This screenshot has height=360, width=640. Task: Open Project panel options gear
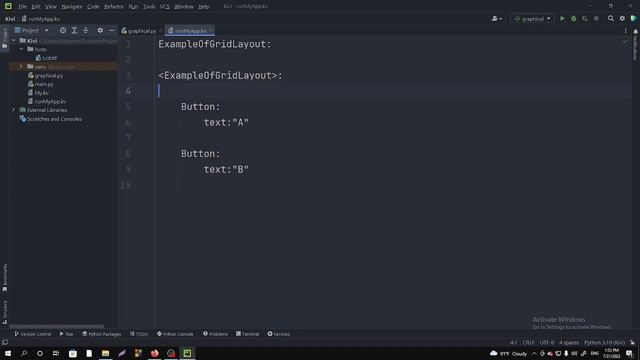(x=100, y=31)
